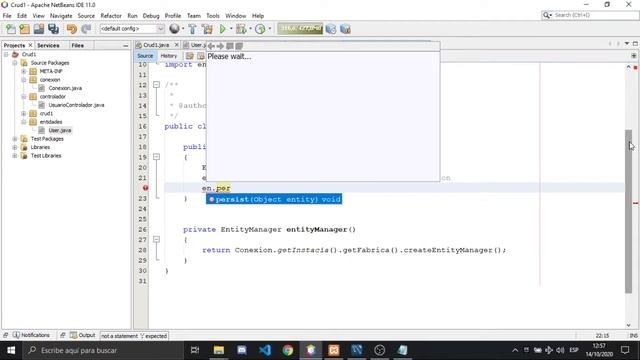The height and width of the screenshot is (360, 640).
Task: Switch to the History editor view
Action: click(x=169, y=56)
